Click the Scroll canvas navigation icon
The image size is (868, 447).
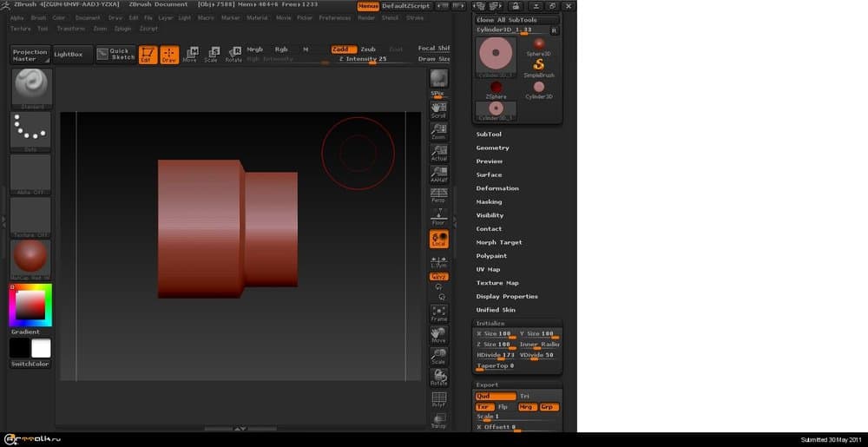[438, 109]
